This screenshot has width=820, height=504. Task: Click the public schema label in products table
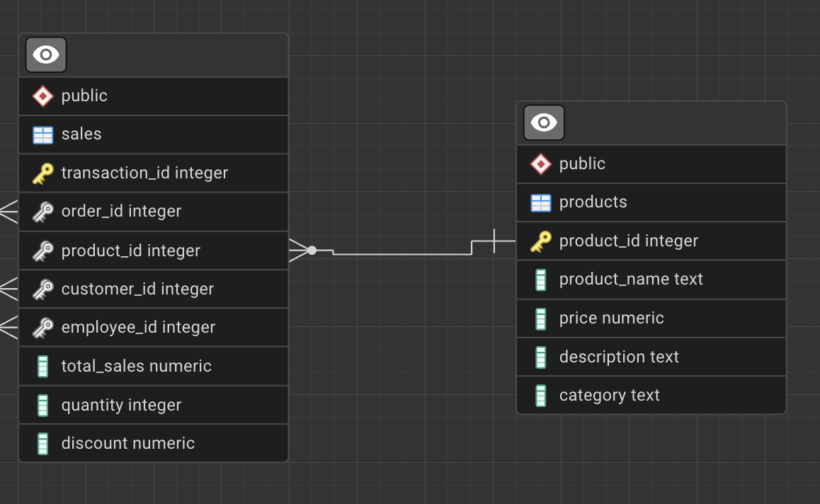click(x=582, y=164)
